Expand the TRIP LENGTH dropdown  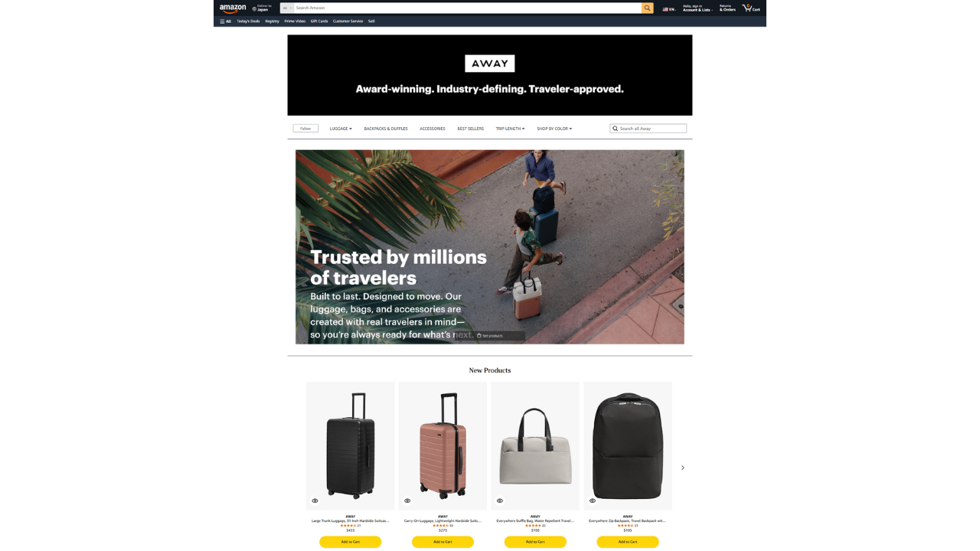pos(510,129)
